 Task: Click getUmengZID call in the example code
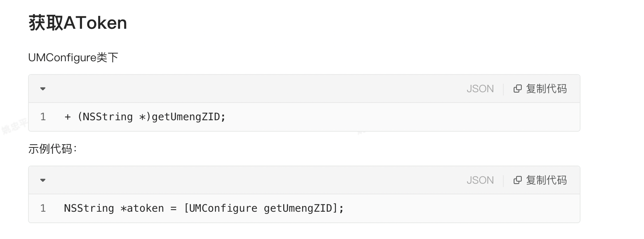(x=298, y=208)
